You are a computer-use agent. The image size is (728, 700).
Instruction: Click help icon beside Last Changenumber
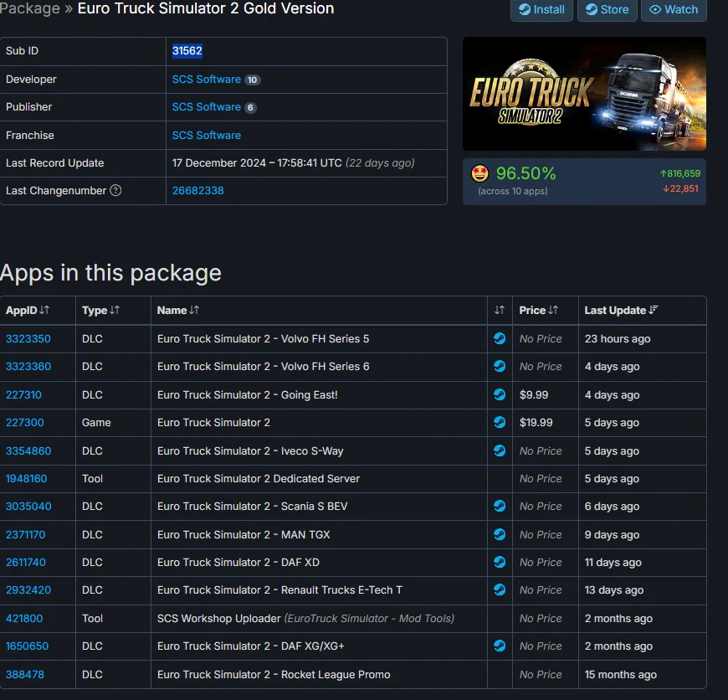coord(115,190)
